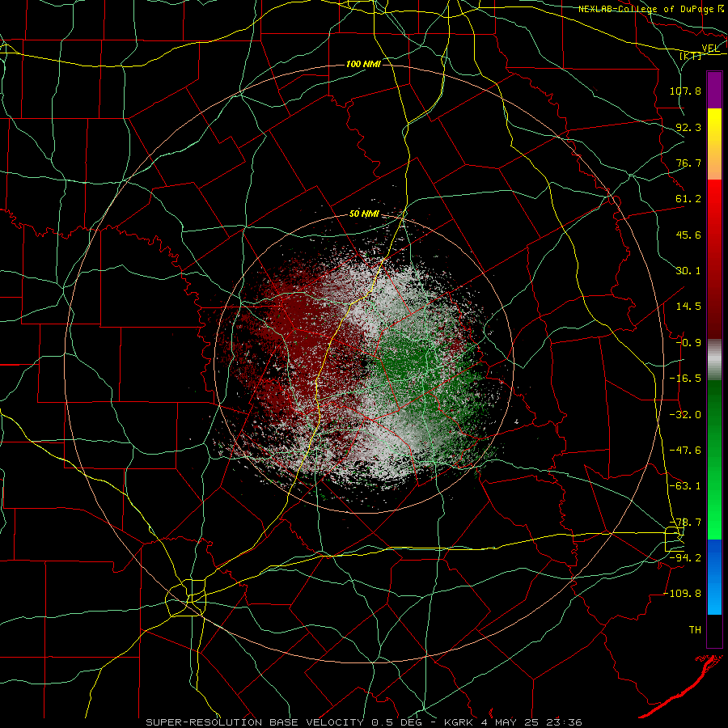
Task: Click the 76.7 value on the velocity scale
Action: tap(688, 163)
